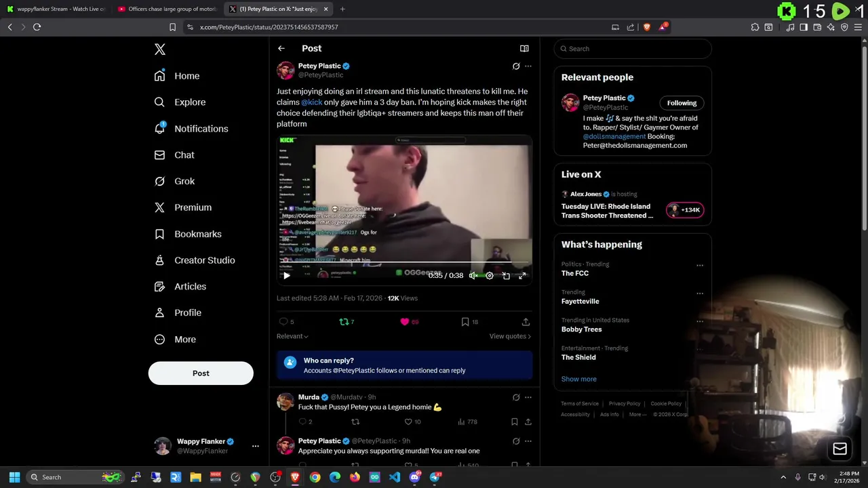Image resolution: width=868 pixels, height=488 pixels.
Task: Click the video progress bar
Action: 404,262
